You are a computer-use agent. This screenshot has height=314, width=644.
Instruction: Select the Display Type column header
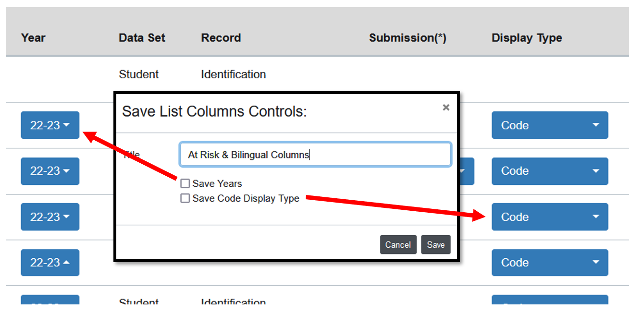[527, 38]
